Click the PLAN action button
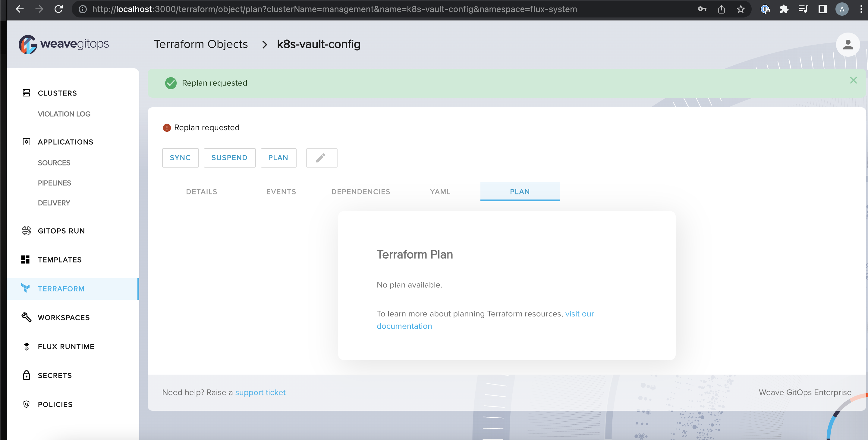The height and width of the screenshot is (440, 868). [278, 158]
